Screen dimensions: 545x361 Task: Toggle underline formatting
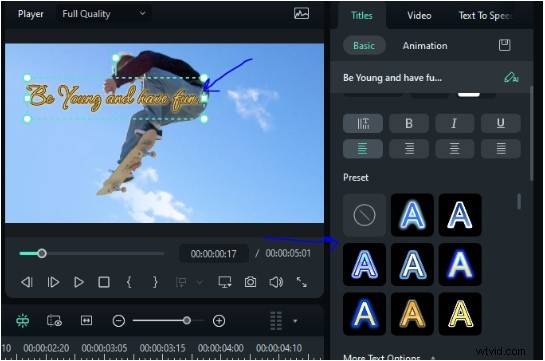501,123
